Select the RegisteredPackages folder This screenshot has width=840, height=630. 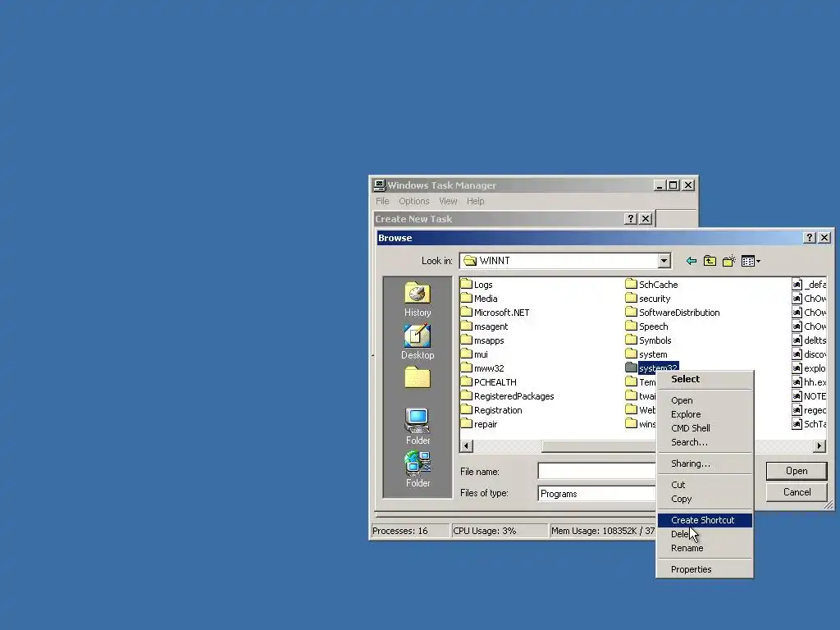508,396
